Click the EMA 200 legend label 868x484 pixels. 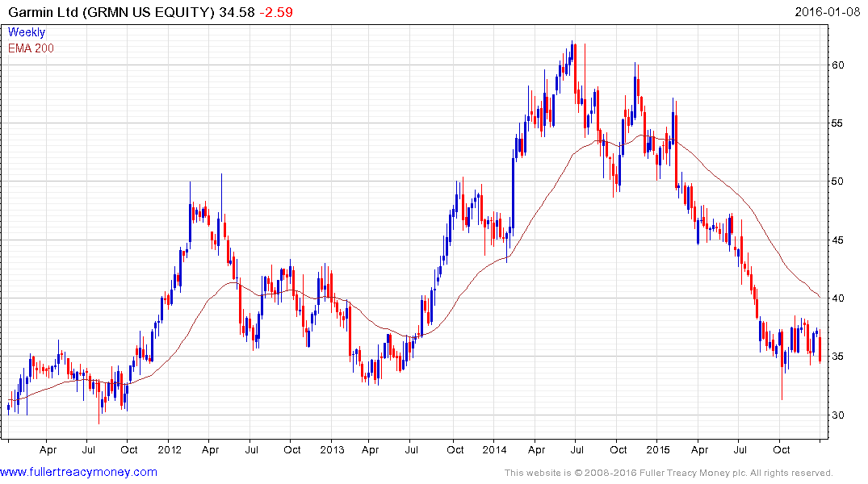point(31,48)
